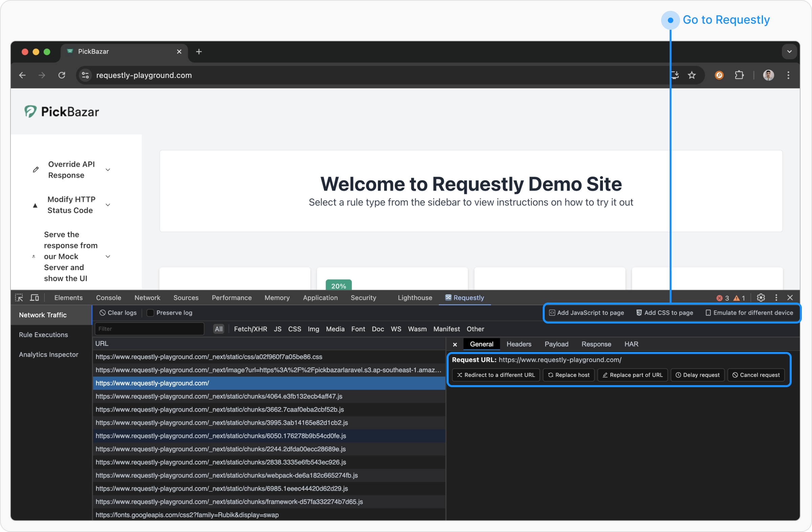Screen dimensions: 812x532
Task: Filter traffic by Fetch/XHR type
Action: (250, 329)
